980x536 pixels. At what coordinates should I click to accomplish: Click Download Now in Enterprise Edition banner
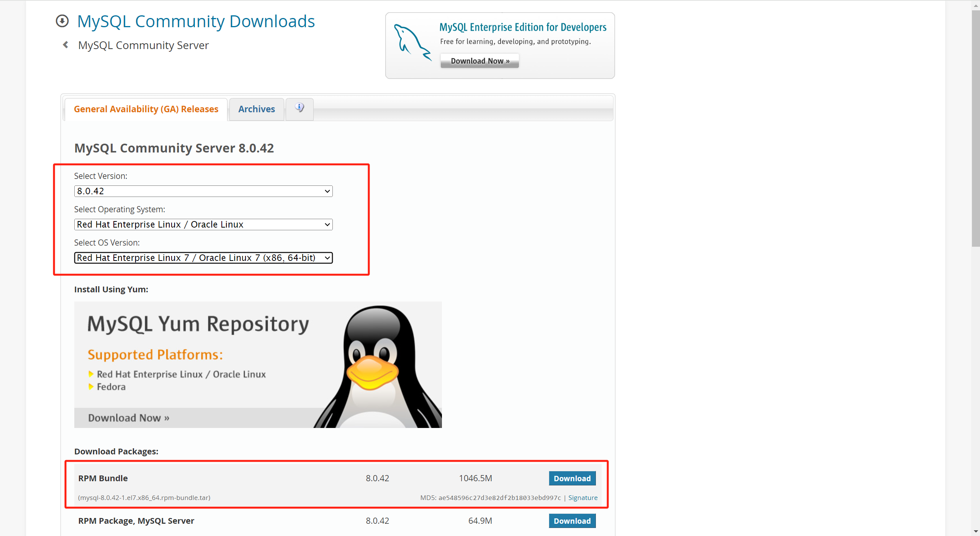(479, 61)
